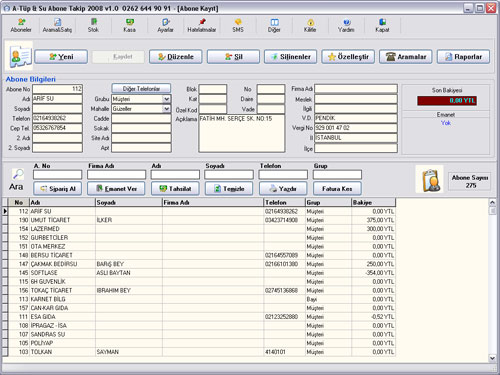
Task: Click the Son Bakiyesi 0,00 YTL box
Action: [447, 101]
